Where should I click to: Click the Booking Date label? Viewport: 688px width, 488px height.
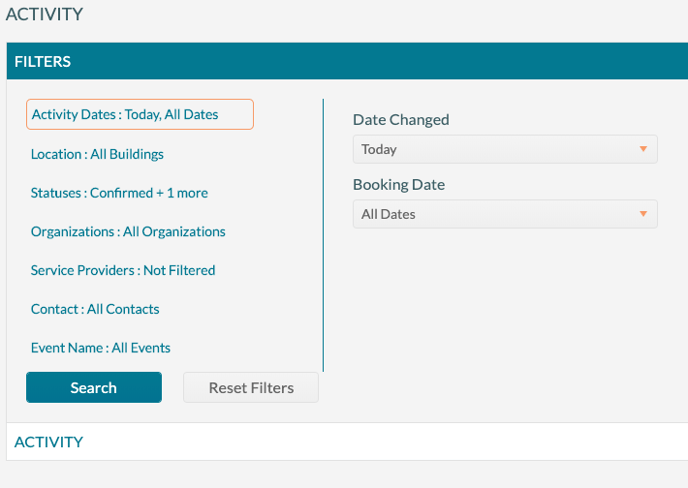(x=399, y=185)
